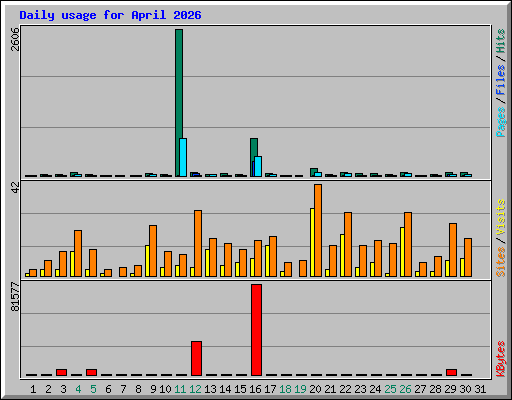Screen dimensions: 512x400
Task: Click the green x-axis day label 26
Action: tap(405, 389)
